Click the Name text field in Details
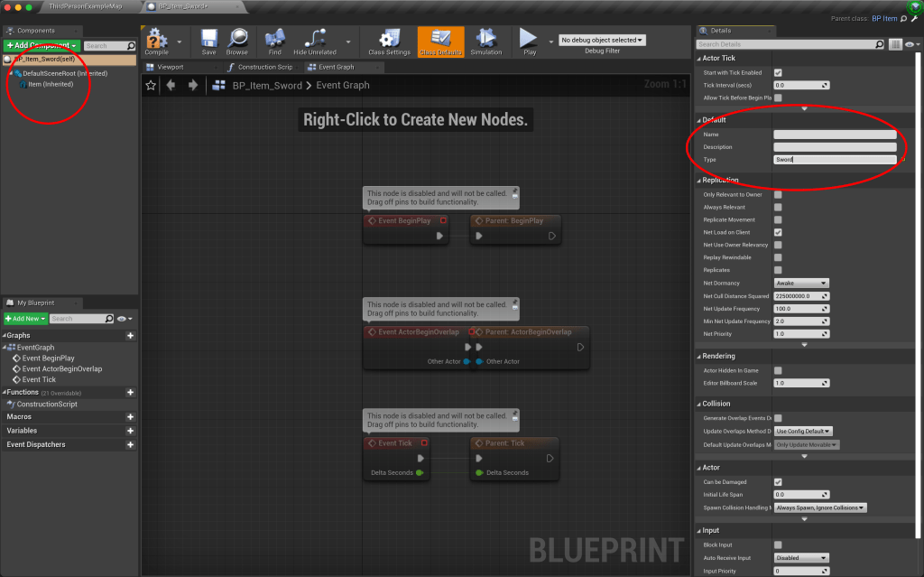The width and height of the screenshot is (924, 577). tap(835, 135)
